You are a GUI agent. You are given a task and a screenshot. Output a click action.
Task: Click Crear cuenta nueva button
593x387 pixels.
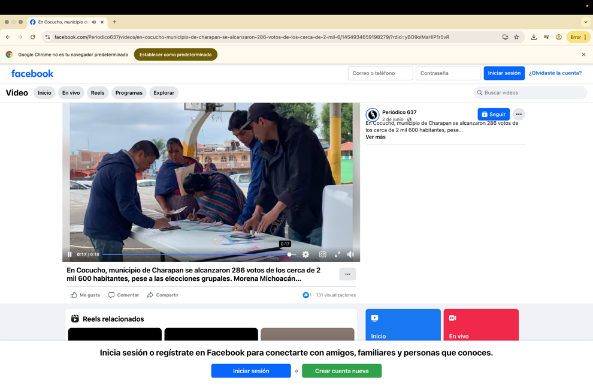[342, 371]
